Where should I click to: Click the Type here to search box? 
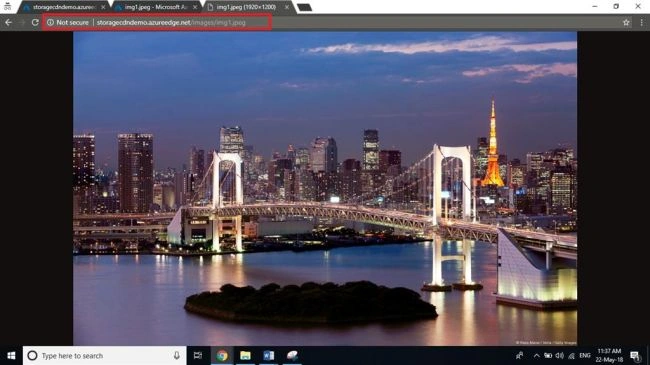click(x=104, y=355)
